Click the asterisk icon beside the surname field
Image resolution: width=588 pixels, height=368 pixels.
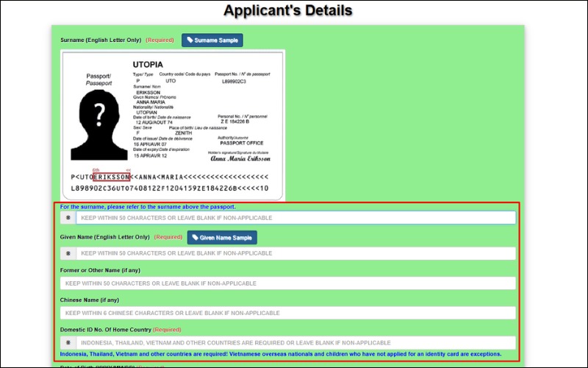[68, 218]
